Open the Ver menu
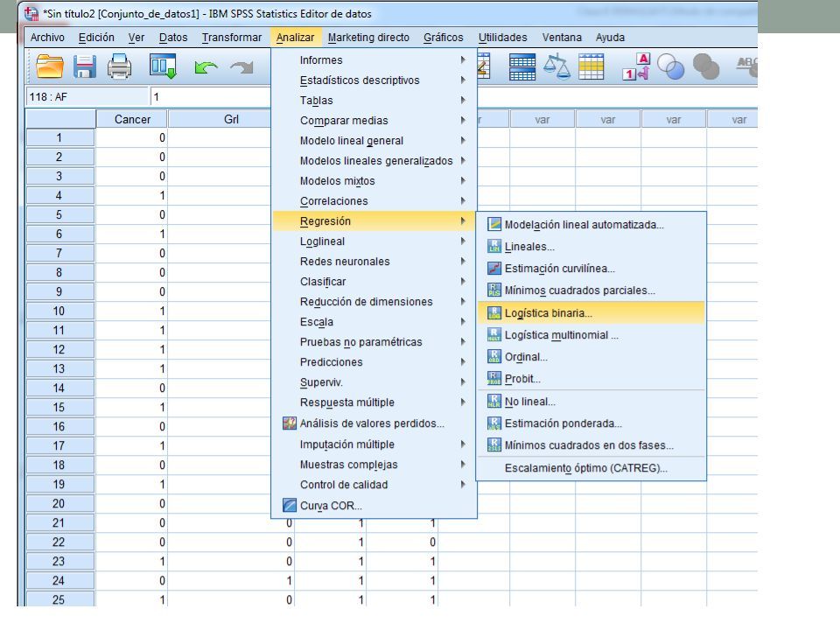This screenshot has height=630, width=840. (x=136, y=38)
